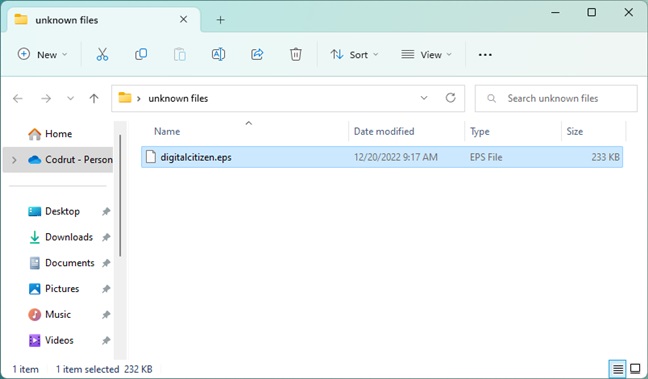Click the pin icon next to Music

point(106,315)
